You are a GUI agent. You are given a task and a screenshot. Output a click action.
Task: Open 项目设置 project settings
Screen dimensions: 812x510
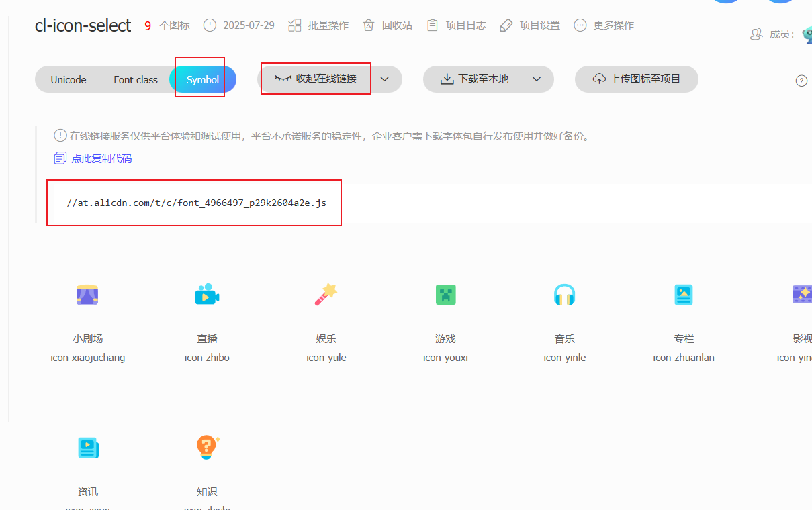tap(529, 25)
